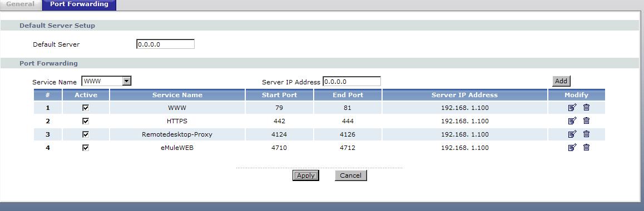Click the eMuleWEB row server IP
The width and height of the screenshot is (644, 211).
tap(465, 148)
